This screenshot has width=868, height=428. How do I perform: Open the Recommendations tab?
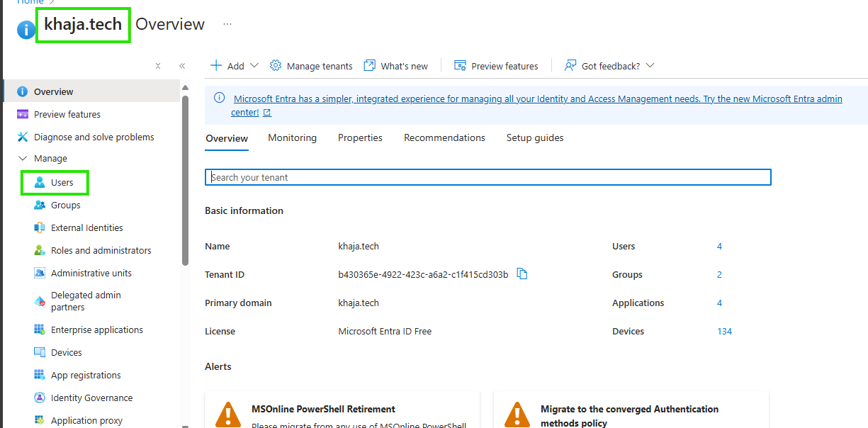point(444,137)
